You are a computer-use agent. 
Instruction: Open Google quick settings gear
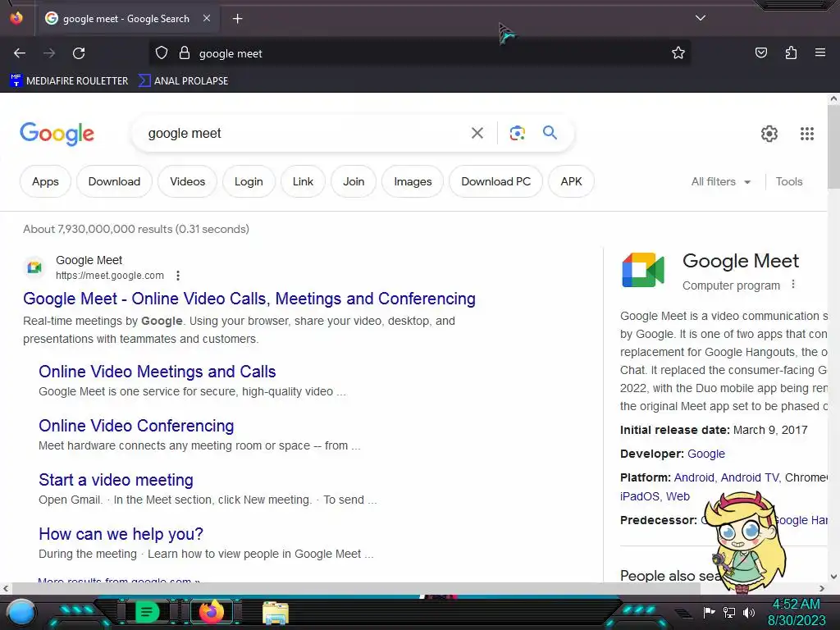(x=769, y=134)
